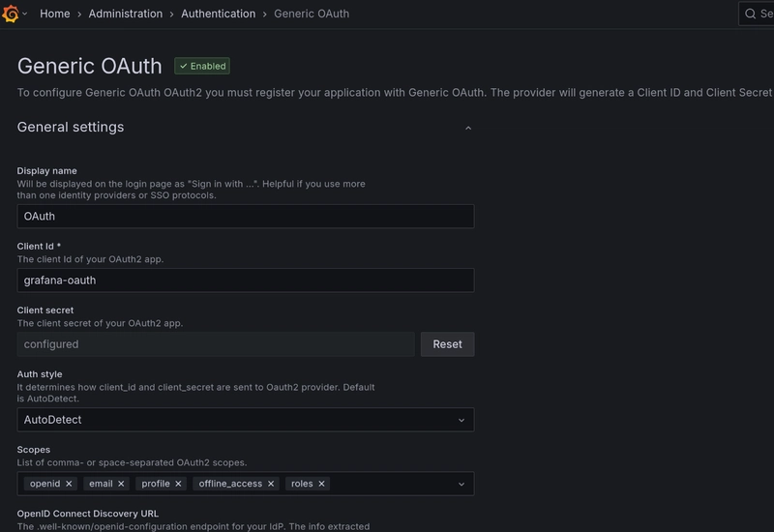
Task: Click the Auth style label
Action: (x=40, y=374)
